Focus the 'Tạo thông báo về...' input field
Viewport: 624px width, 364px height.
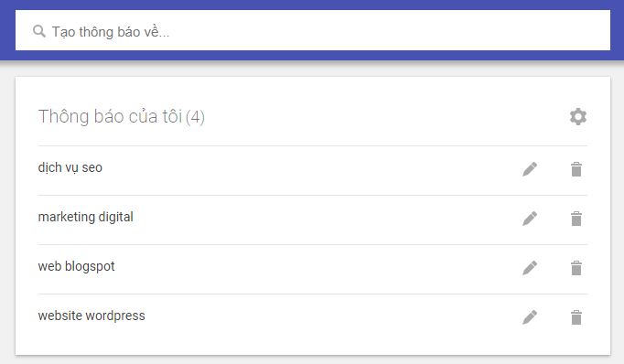click(x=312, y=30)
